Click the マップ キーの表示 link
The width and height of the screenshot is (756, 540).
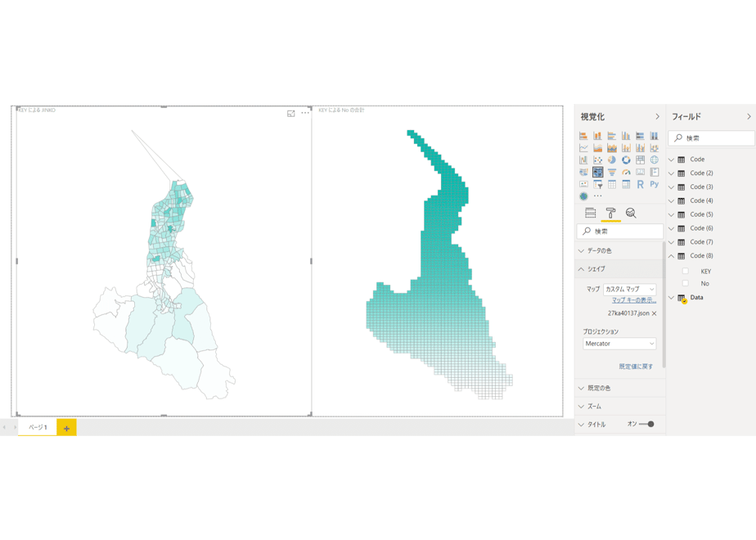point(634,300)
